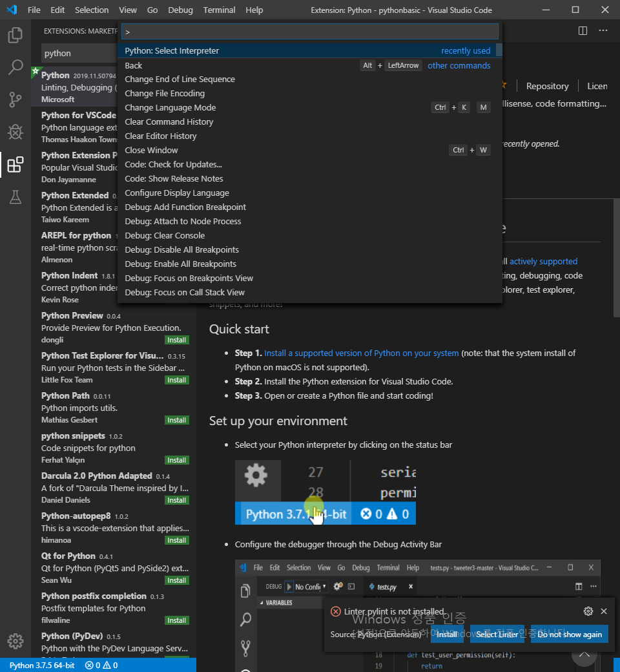Open the Help menu
Viewport: 620px width, 672px height.
point(254,10)
